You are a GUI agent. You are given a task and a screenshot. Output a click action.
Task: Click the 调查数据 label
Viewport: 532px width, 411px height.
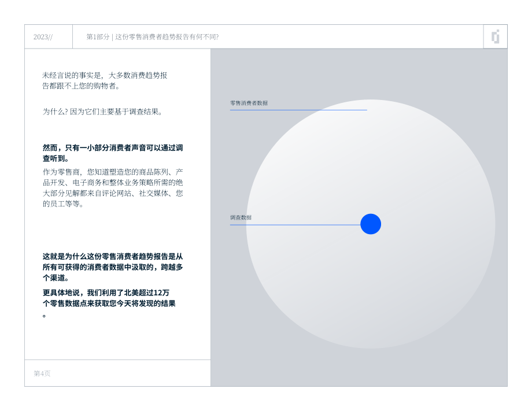point(241,217)
